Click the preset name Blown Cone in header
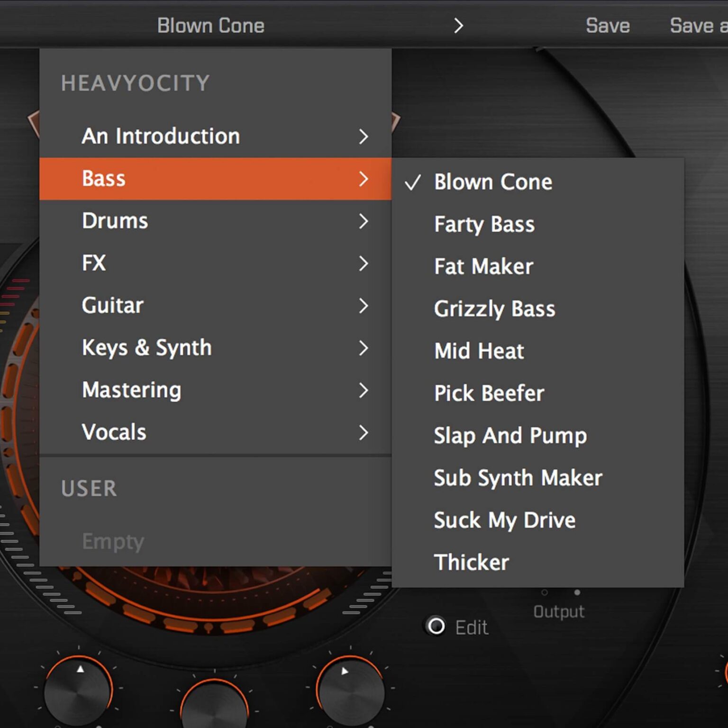The image size is (728, 728). point(211,26)
